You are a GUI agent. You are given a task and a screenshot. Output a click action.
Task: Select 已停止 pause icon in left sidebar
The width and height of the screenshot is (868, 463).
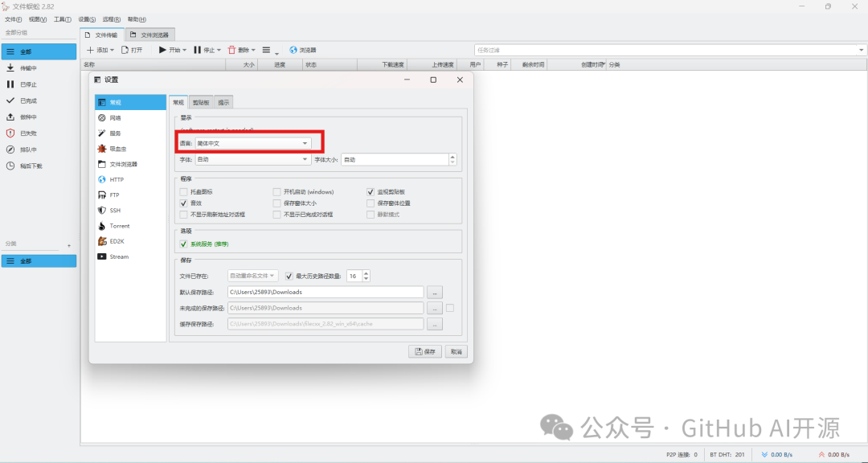click(10, 84)
